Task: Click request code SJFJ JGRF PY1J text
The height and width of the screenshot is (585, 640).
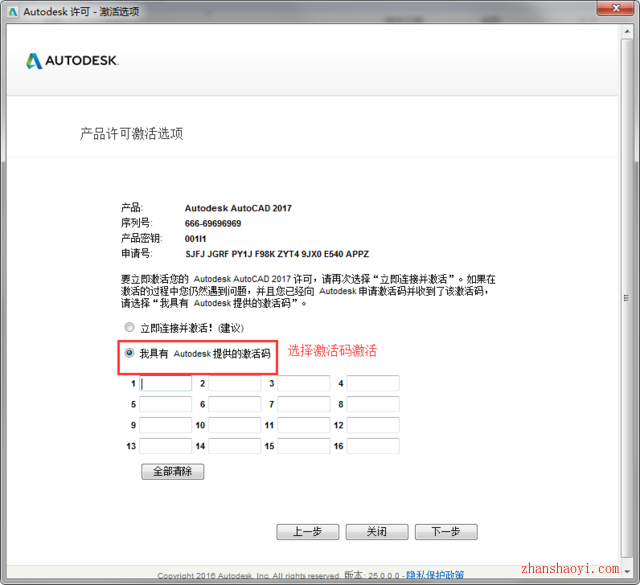Action: click(x=277, y=254)
